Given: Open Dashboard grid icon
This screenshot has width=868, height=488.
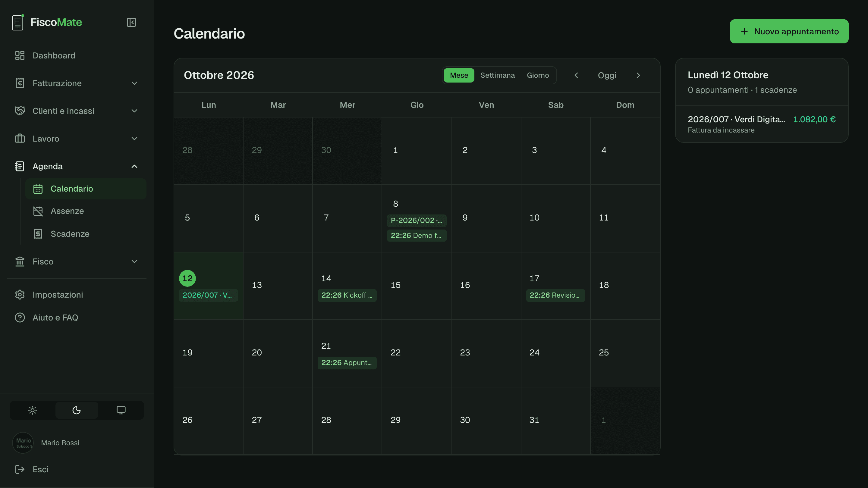Looking at the screenshot, I should click(20, 55).
